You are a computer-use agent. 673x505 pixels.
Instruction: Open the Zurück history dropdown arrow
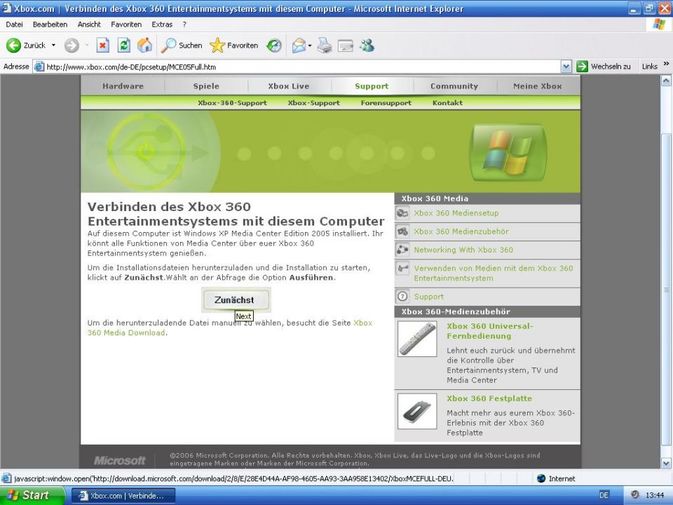[x=54, y=45]
